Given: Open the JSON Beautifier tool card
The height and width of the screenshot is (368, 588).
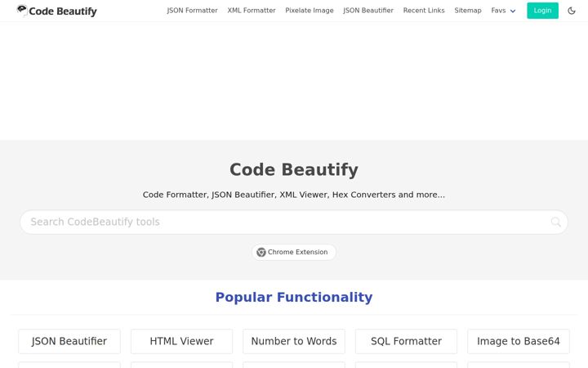Looking at the screenshot, I should (x=69, y=341).
